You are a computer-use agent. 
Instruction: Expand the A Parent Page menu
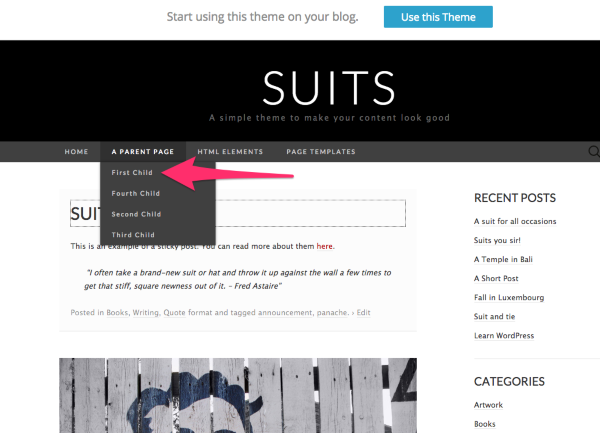tap(142, 152)
